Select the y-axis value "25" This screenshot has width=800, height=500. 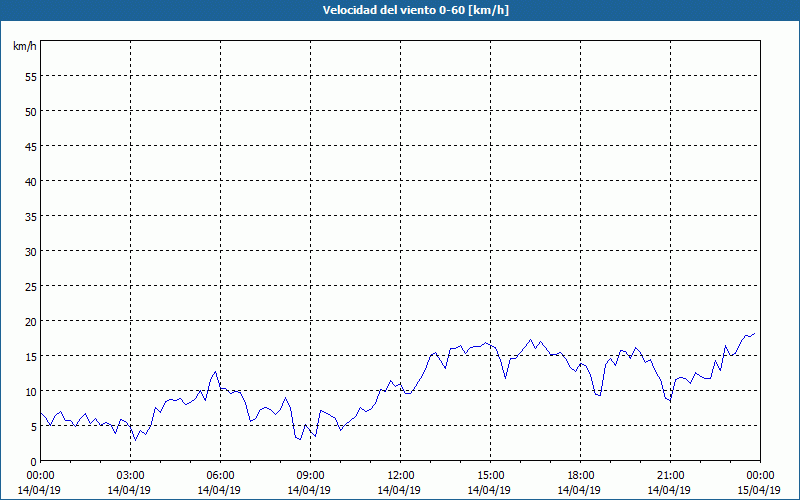tap(31, 286)
